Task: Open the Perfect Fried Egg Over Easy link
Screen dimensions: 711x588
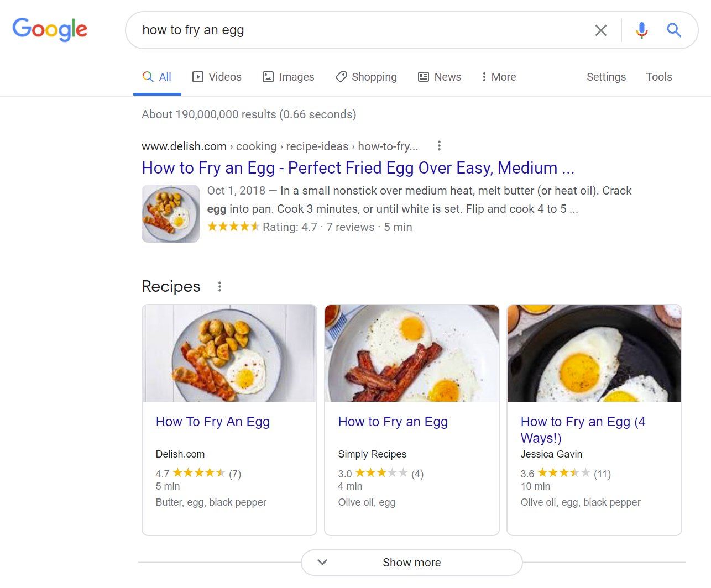Action: [358, 168]
